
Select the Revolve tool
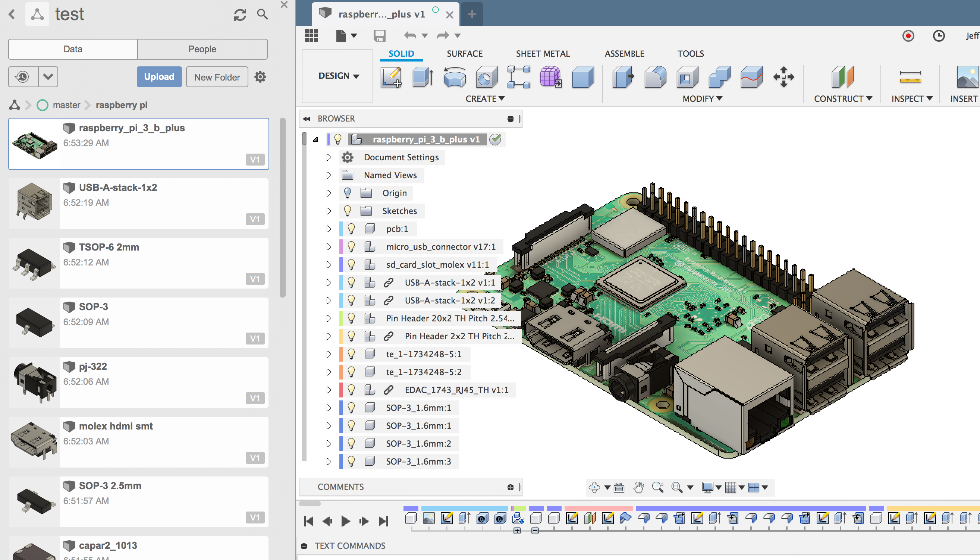[455, 77]
